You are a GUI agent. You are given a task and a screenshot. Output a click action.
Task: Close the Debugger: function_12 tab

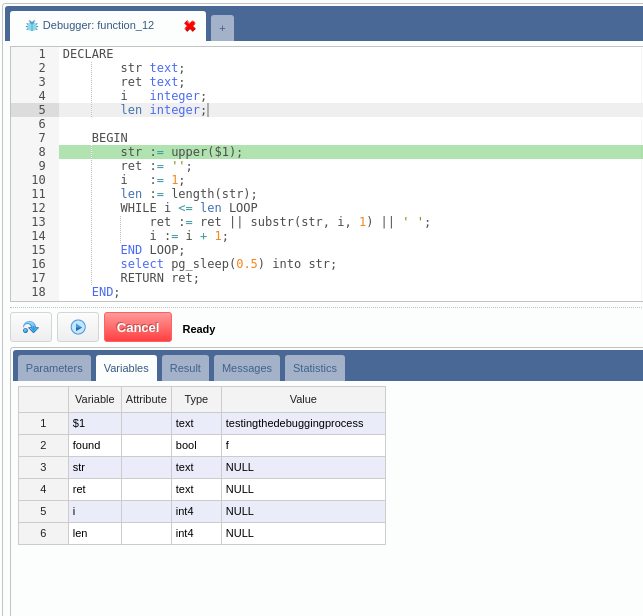(x=190, y=26)
